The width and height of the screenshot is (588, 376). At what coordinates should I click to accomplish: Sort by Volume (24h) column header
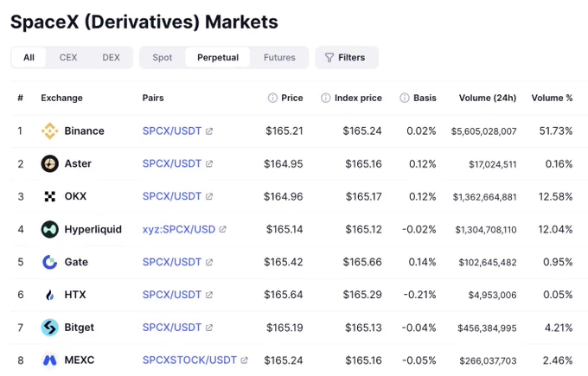tap(488, 98)
